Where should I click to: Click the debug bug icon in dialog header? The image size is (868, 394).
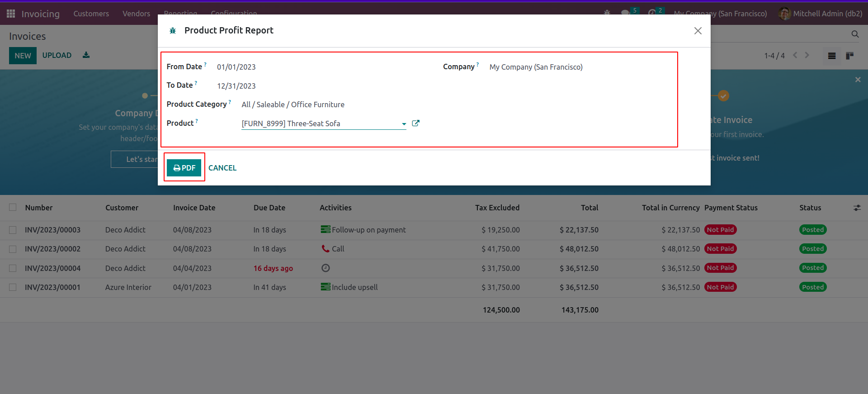point(173,31)
